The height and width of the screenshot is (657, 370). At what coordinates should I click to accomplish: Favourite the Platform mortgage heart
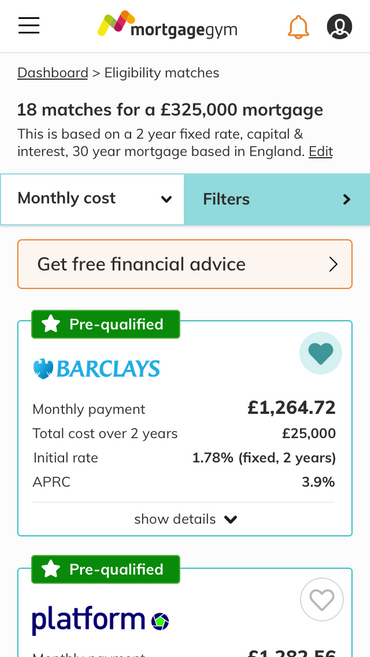tap(322, 600)
